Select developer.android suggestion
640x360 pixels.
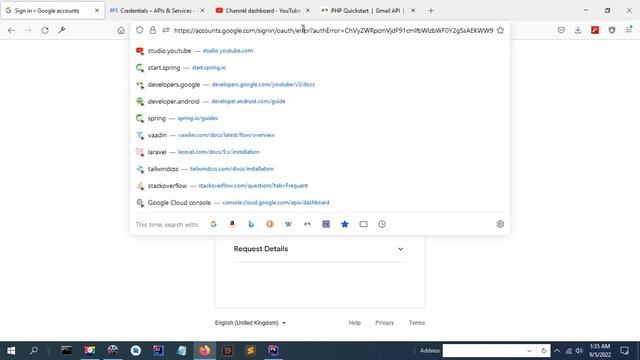coord(320,101)
